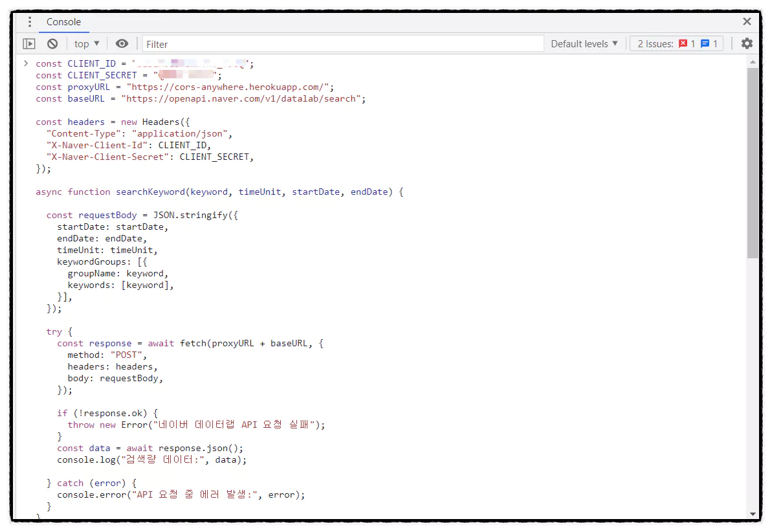Click the catch (error) line
This screenshot has width=772, height=532.
(92, 483)
